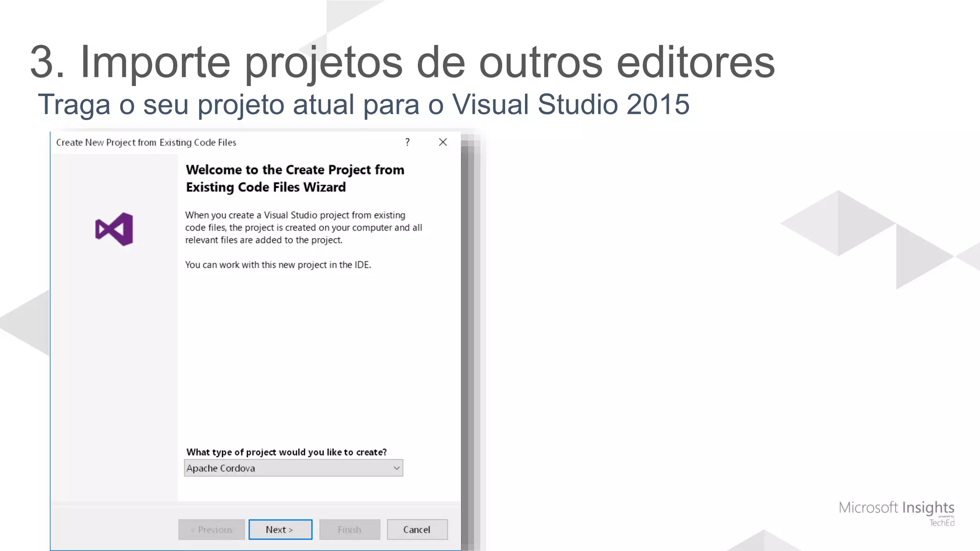This screenshot has height=551, width=980.
Task: Close the Create New Project dialog
Action: (x=443, y=142)
